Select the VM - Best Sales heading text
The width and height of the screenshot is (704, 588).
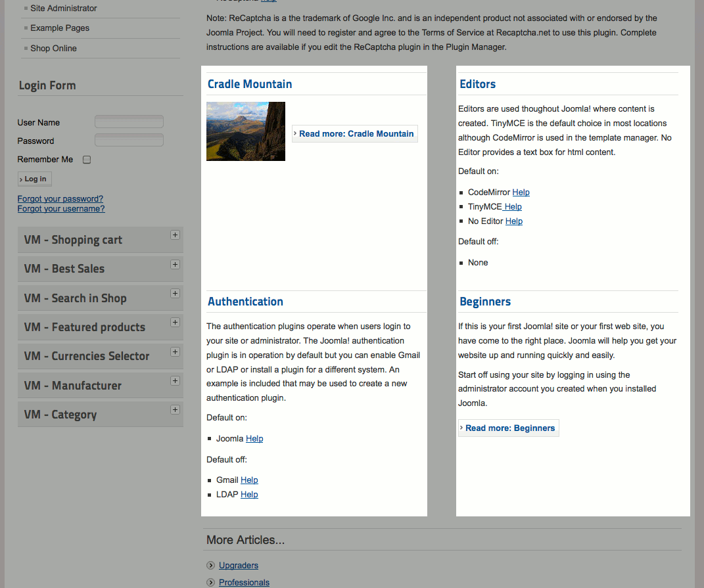click(64, 269)
